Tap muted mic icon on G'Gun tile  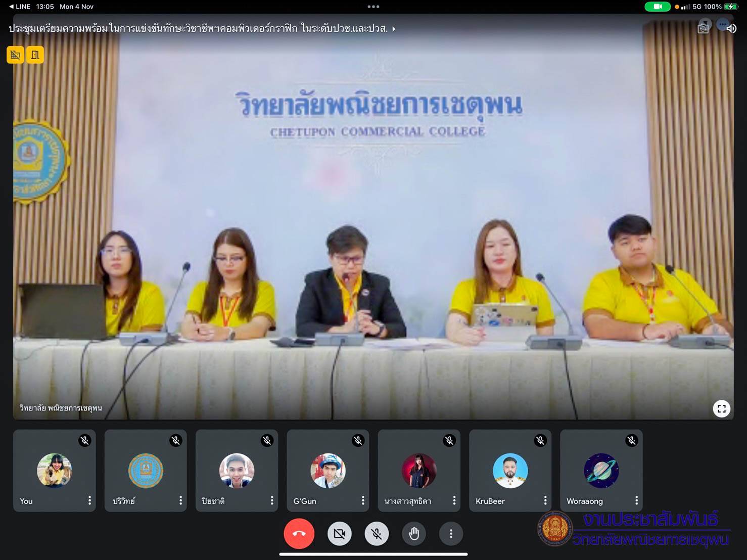(x=358, y=440)
